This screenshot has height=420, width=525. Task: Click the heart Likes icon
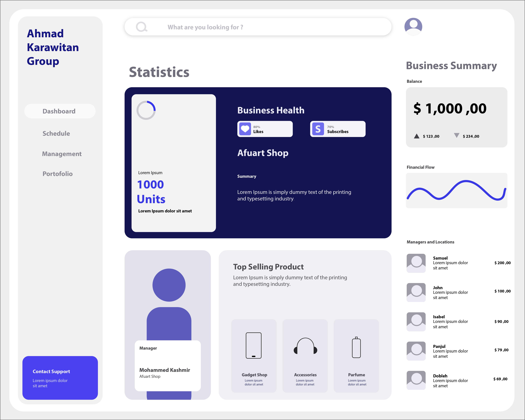coord(245,129)
